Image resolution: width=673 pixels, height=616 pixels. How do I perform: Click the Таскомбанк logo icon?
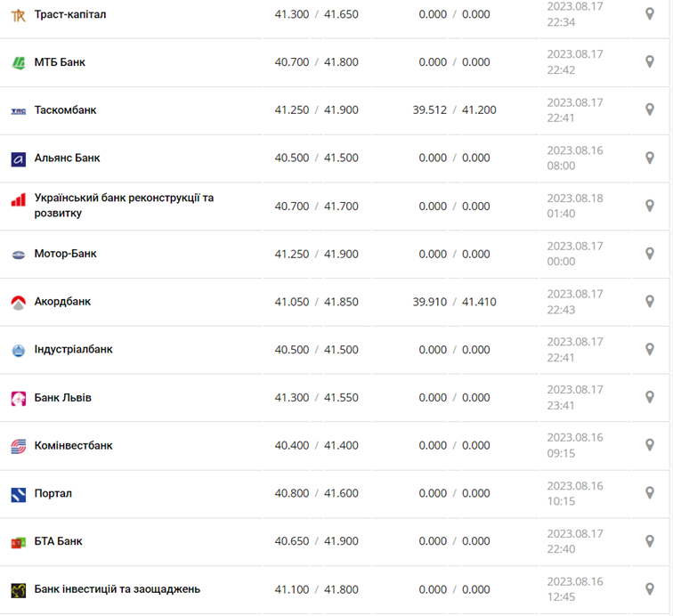[x=18, y=111]
